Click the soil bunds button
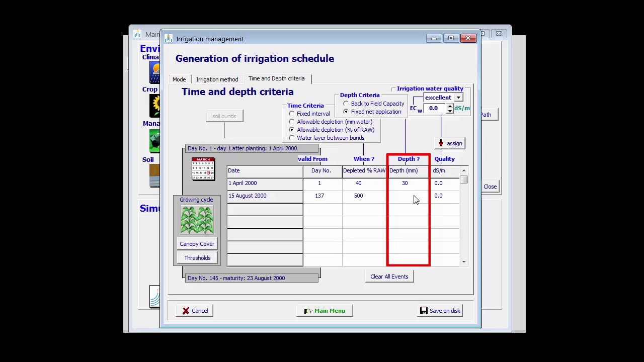644x362 pixels. click(x=224, y=116)
